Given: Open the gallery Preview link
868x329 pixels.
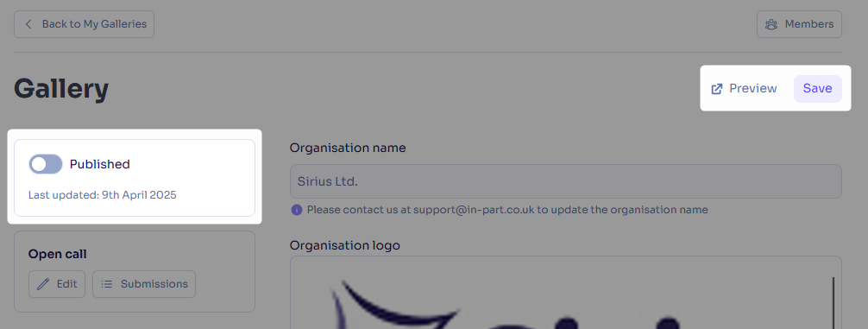Looking at the screenshot, I should tap(744, 89).
